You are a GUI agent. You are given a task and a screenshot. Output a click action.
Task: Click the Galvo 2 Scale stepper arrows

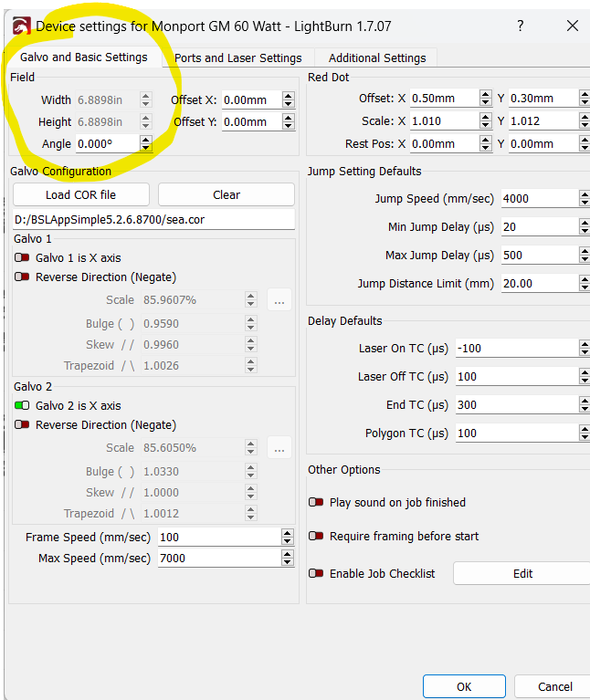(251, 447)
